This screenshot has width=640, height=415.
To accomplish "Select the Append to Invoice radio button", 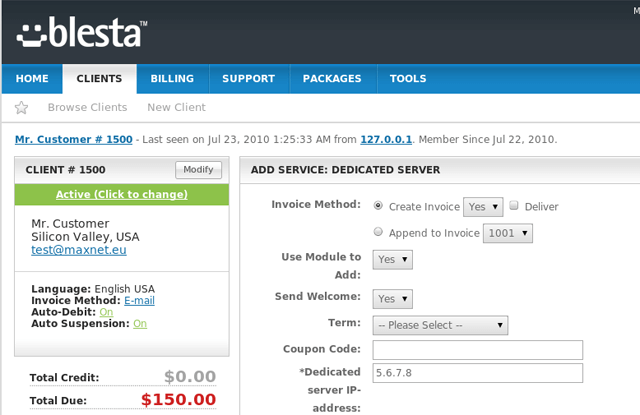I will coord(378,232).
